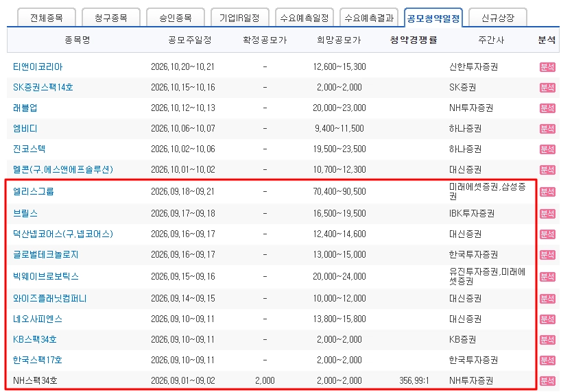Click the 확정공모가 column header
Viewport: 561px width, 392px height.
(x=265, y=40)
